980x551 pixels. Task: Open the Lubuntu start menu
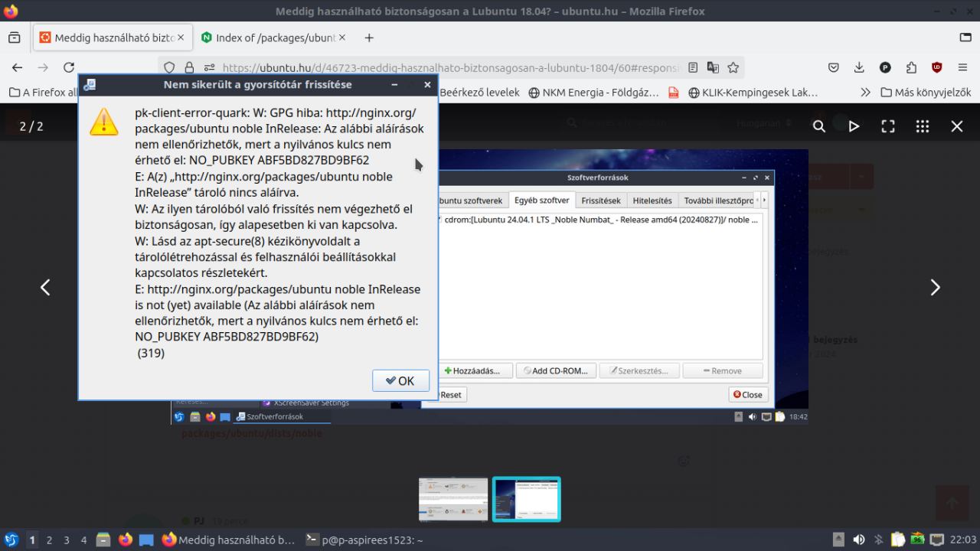[11, 540]
